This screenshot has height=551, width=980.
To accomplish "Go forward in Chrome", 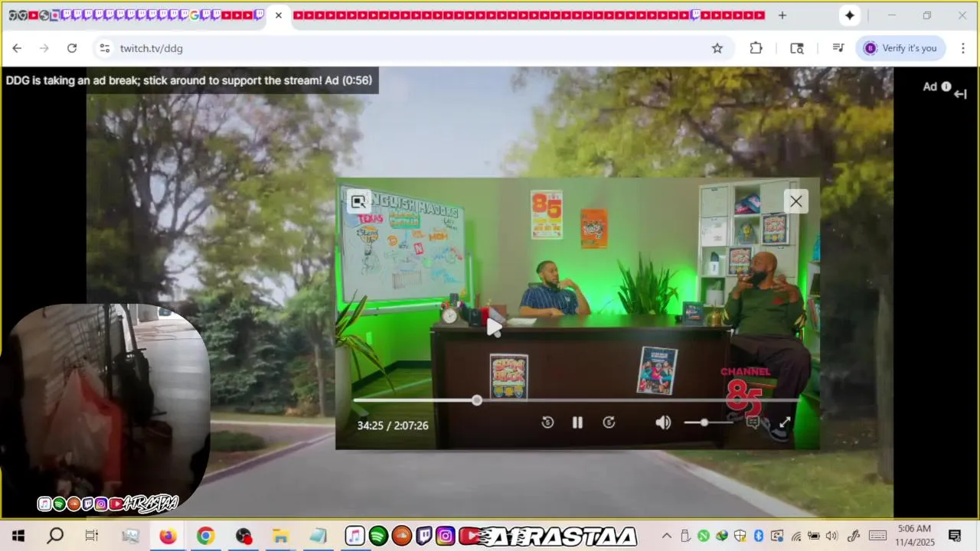I will click(x=44, y=48).
